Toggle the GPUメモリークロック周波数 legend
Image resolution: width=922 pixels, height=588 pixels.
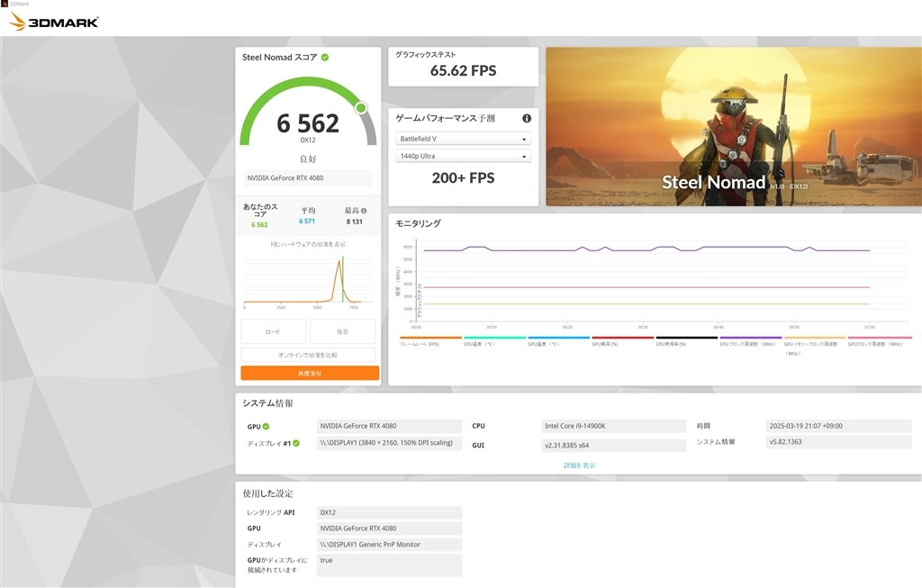pos(814,346)
